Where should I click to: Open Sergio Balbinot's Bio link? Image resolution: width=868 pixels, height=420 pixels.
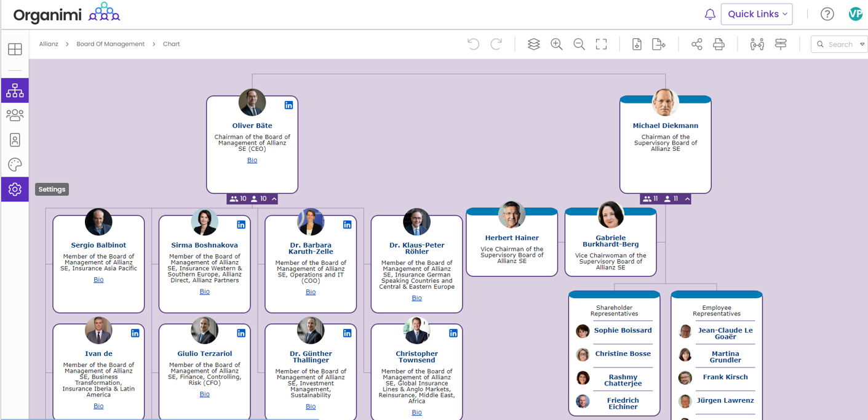[x=98, y=280]
